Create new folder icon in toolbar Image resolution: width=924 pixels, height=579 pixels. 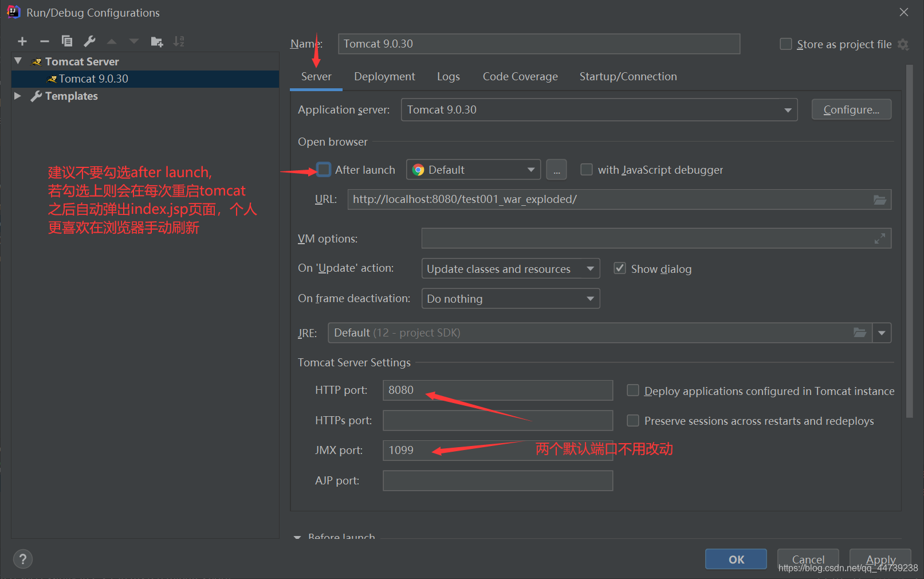[x=156, y=41]
